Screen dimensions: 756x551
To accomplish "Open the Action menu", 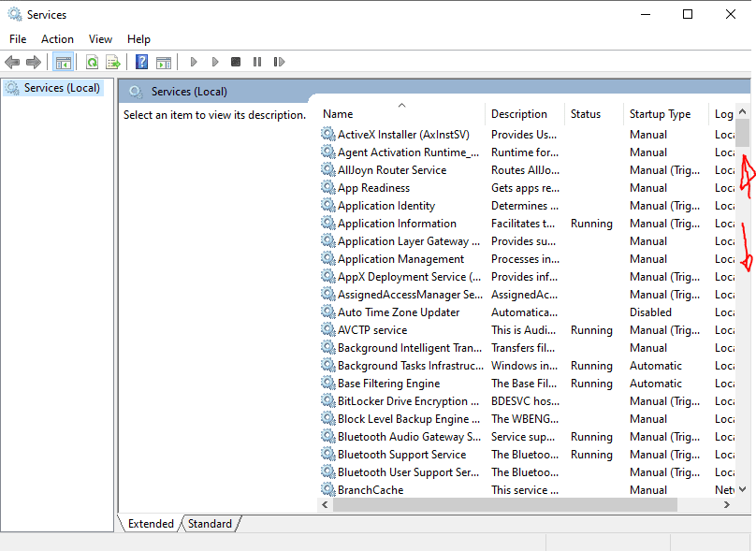I will point(57,39).
